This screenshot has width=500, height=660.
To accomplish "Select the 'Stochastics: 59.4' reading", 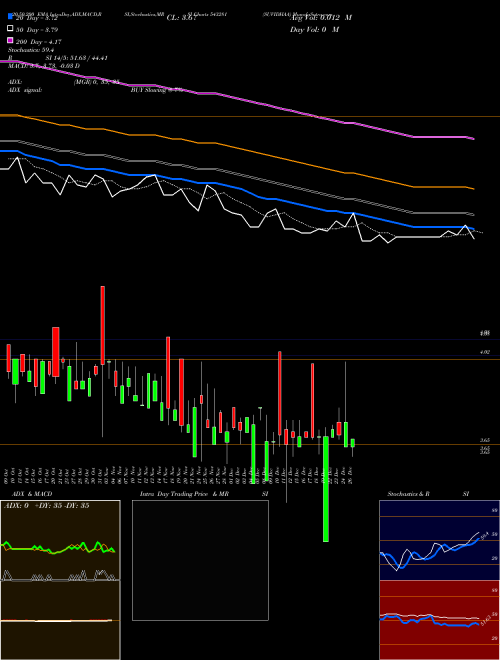I will (31, 50).
